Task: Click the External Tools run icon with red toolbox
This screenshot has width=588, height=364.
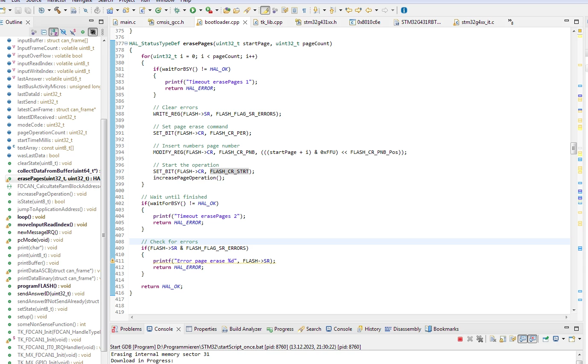Action: [209, 10]
